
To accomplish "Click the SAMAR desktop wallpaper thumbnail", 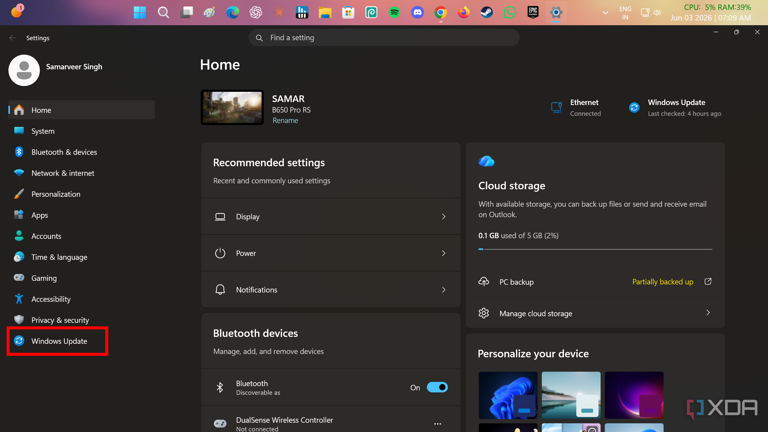I will (232, 107).
